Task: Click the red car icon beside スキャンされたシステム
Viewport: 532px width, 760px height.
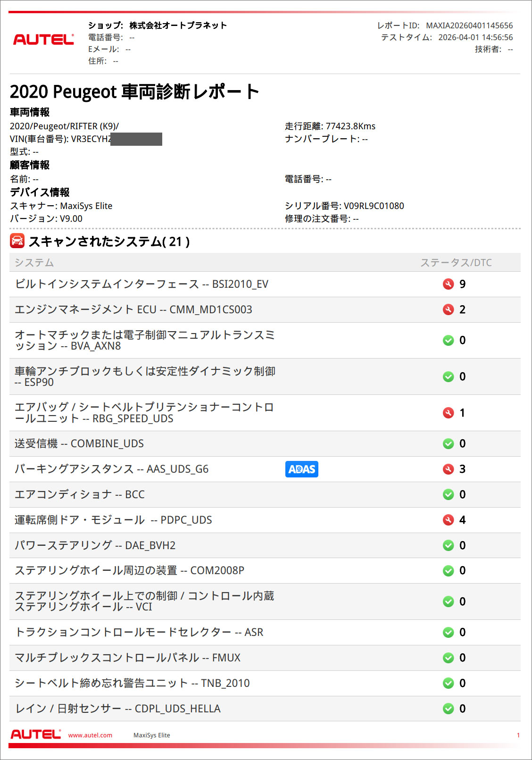Action: click(17, 241)
